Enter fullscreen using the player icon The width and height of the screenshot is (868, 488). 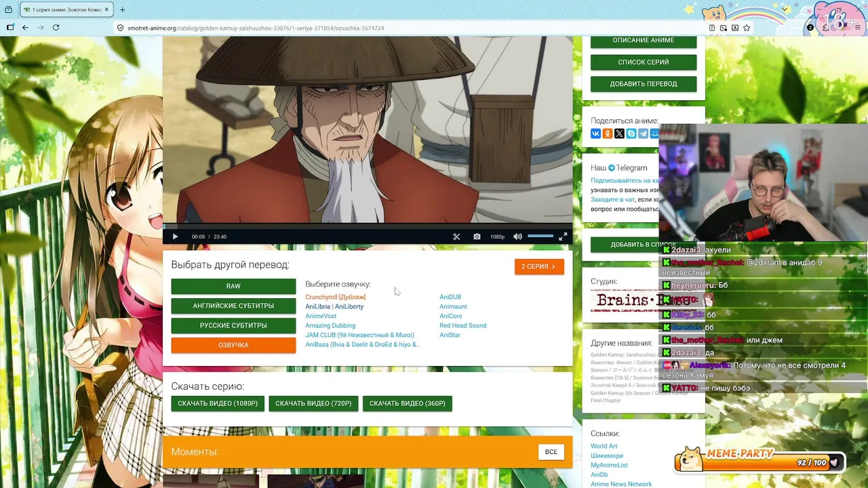[563, 237]
